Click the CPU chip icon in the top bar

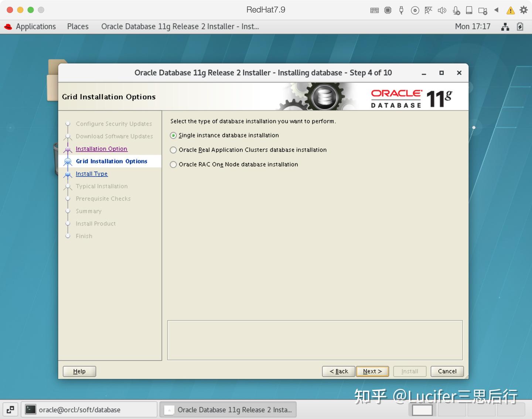(x=388, y=10)
